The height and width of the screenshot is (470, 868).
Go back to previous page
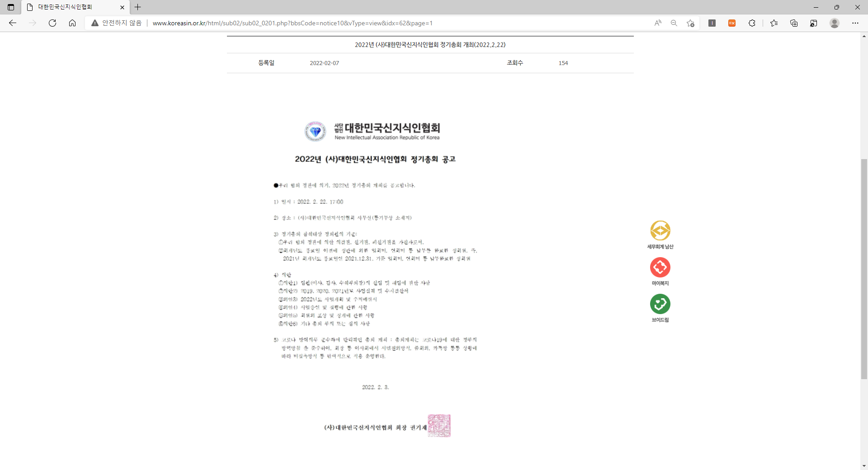[13, 23]
